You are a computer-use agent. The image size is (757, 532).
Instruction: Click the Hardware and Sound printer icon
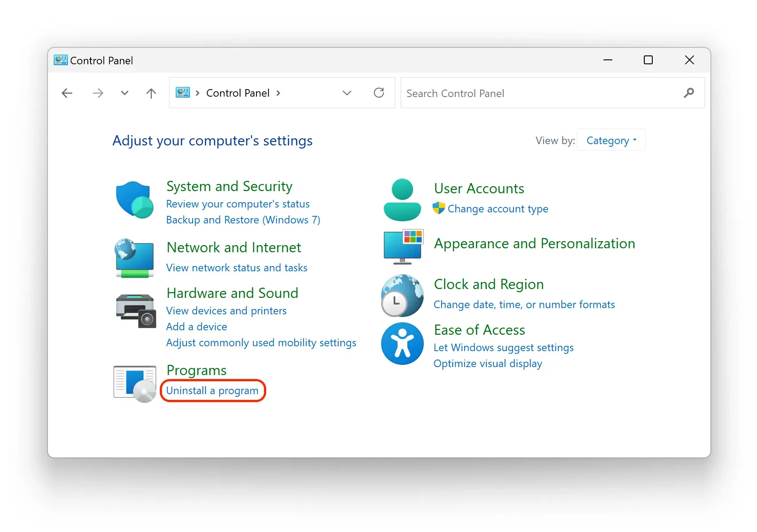pyautogui.click(x=136, y=311)
